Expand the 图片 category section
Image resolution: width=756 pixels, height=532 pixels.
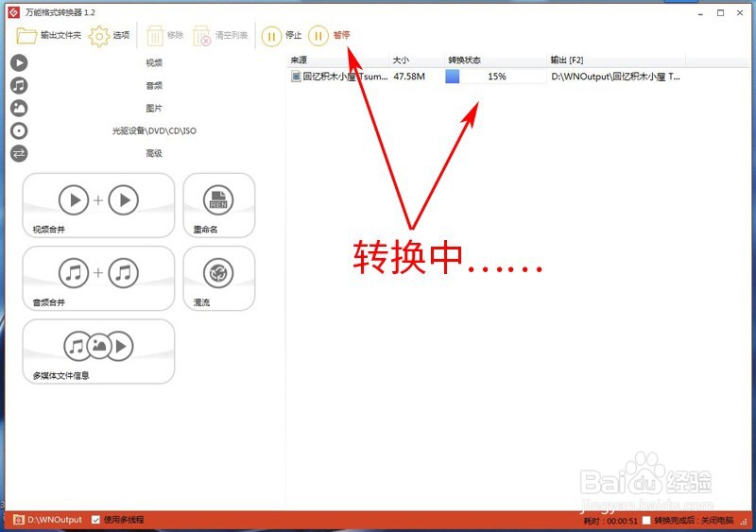tap(154, 108)
